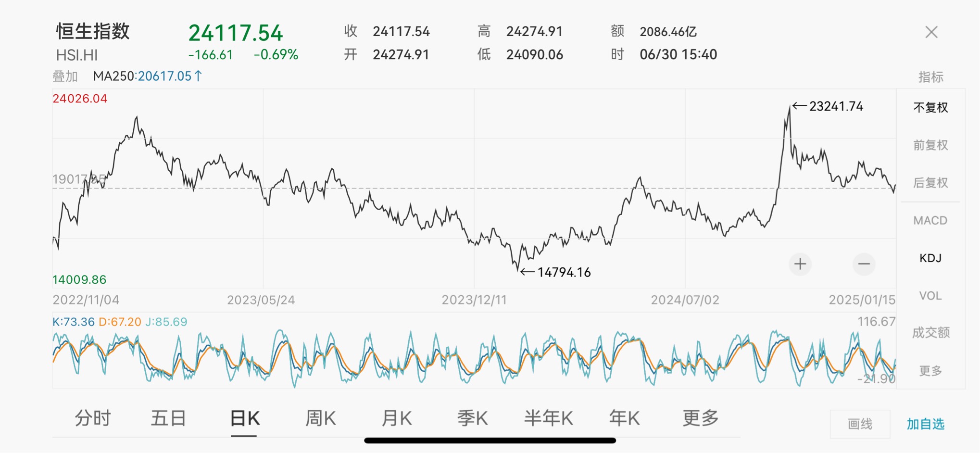Zoom out with the minus button
This screenshot has height=453, width=980.
(x=864, y=264)
